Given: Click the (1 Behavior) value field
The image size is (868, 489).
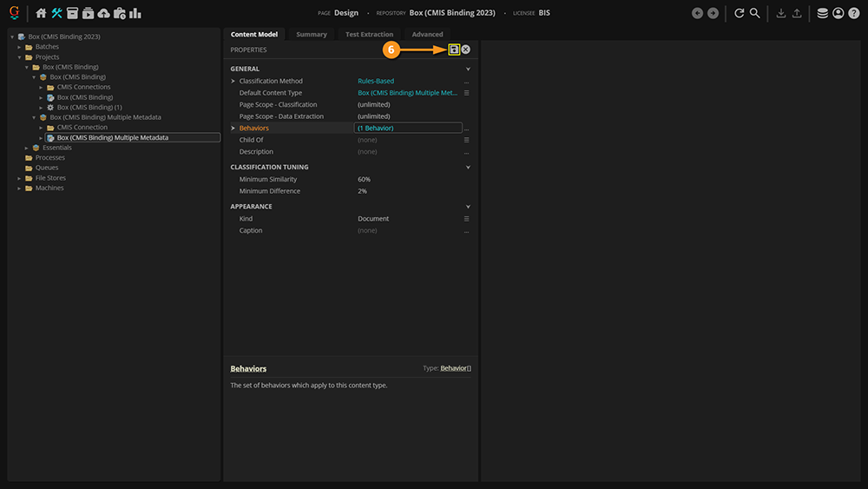Looking at the screenshot, I should tap(408, 128).
